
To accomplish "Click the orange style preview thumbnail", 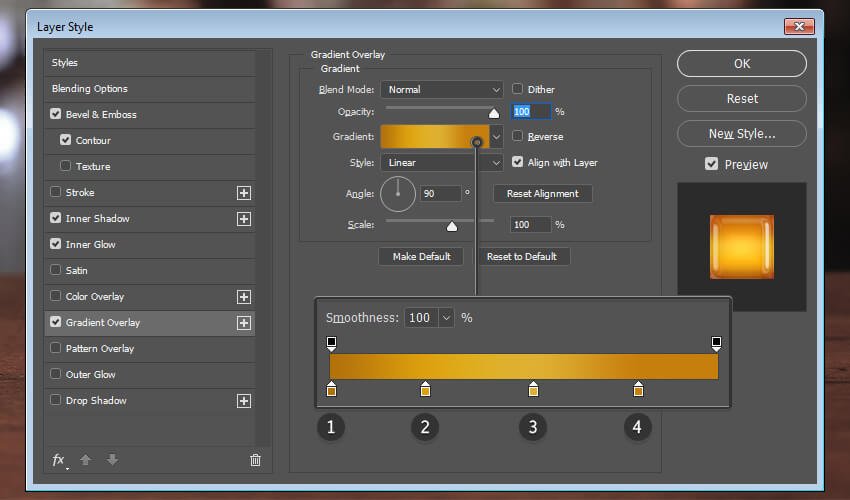I will pos(742,247).
